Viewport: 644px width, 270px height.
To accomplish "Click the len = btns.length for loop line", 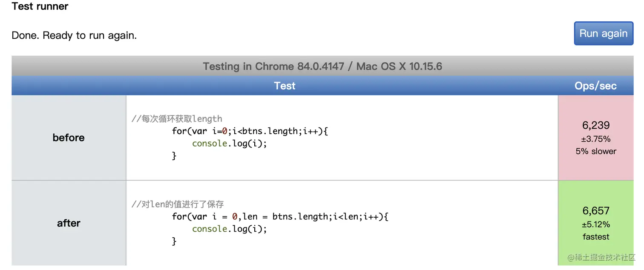I will click(x=280, y=217).
